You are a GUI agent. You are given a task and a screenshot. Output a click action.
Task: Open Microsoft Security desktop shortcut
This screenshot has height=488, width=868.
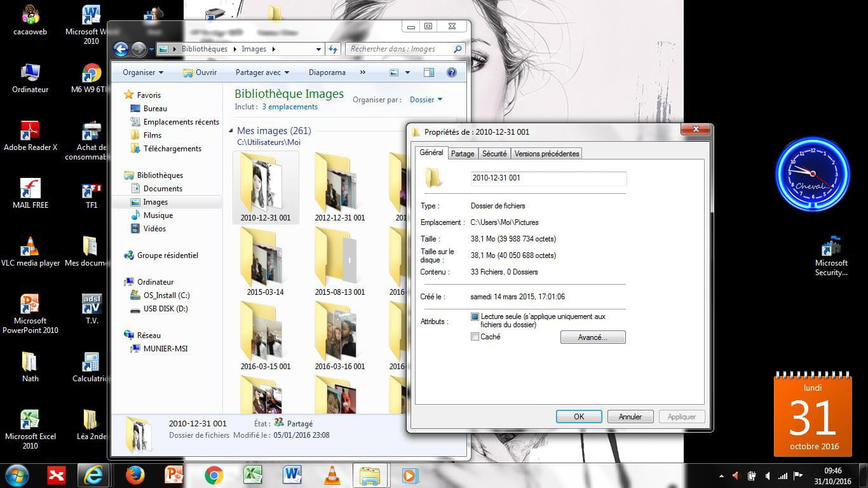tap(831, 257)
